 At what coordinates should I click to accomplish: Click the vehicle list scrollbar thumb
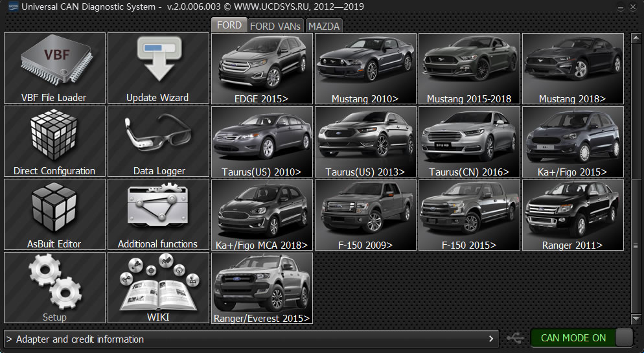636,246
